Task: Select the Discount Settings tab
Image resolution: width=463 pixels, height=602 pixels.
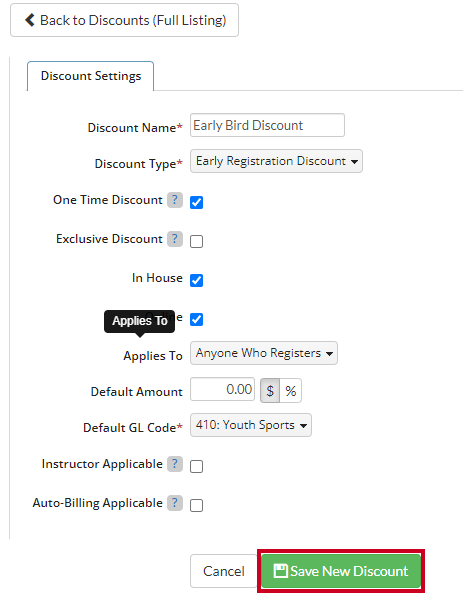Action: point(91,76)
